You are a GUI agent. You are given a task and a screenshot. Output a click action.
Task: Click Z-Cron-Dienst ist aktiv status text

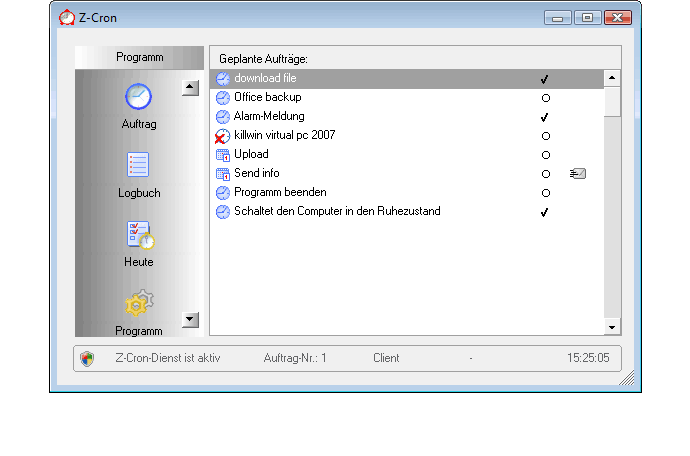click(168, 358)
